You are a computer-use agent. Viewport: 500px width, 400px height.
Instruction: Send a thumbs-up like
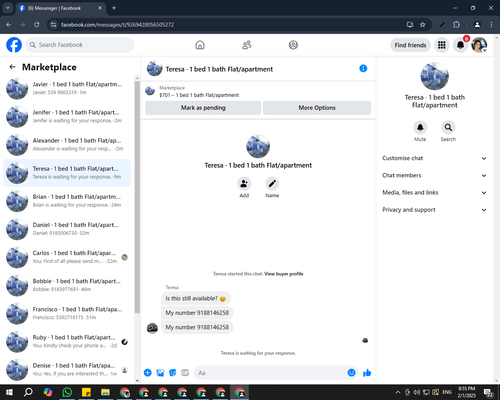coord(367,373)
